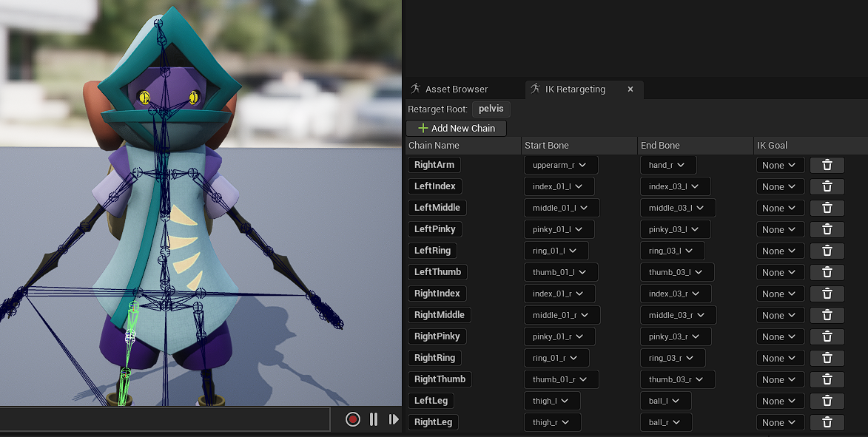Open LeftThumb start bone dropdown thumb_01_l

pos(561,272)
